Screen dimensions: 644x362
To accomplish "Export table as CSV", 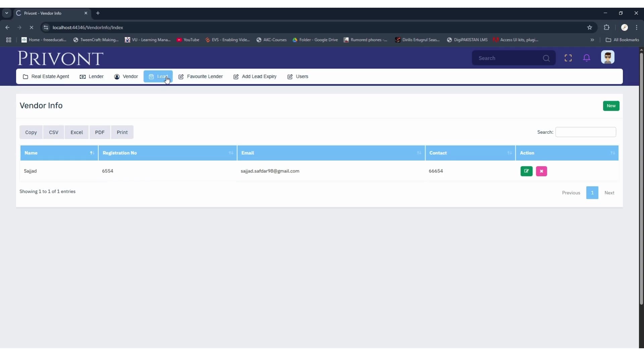I will 54,132.
